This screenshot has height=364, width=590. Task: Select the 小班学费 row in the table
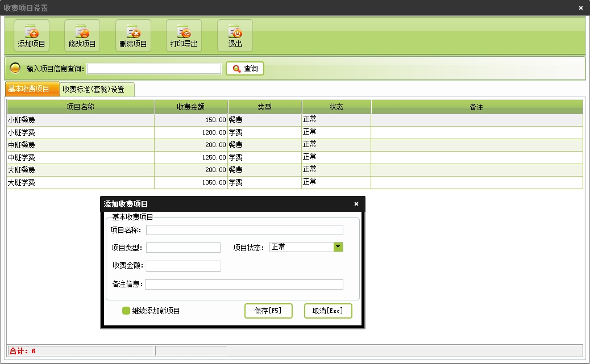[x=80, y=132]
